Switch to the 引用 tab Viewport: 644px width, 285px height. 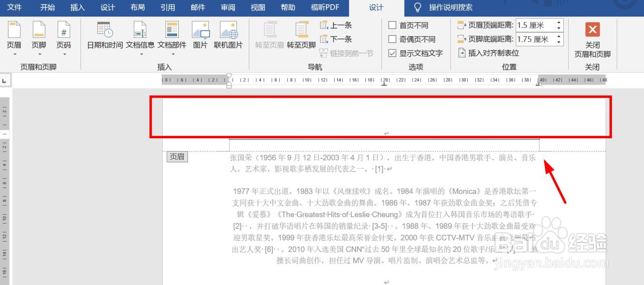click(168, 7)
